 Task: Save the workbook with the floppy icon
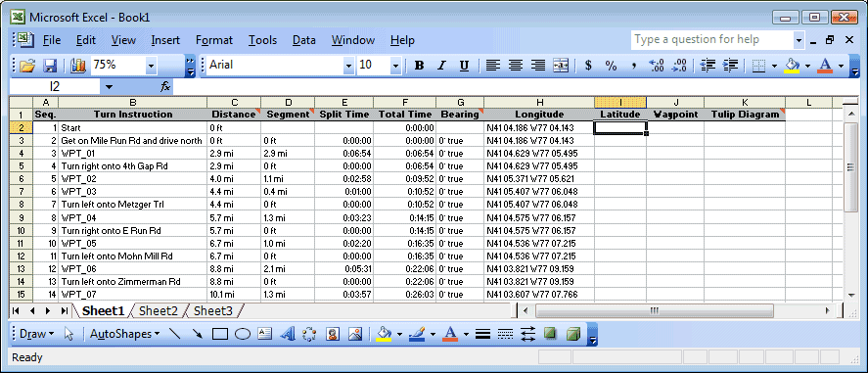click(x=50, y=66)
